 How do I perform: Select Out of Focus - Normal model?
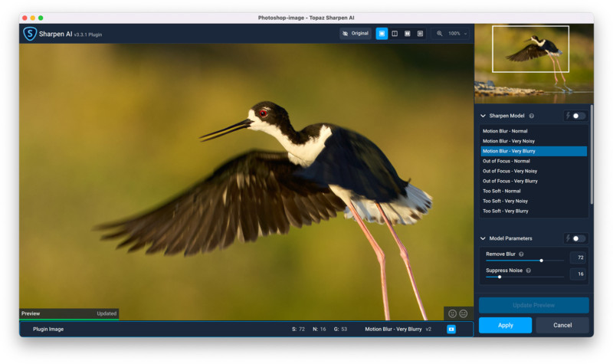pos(506,161)
